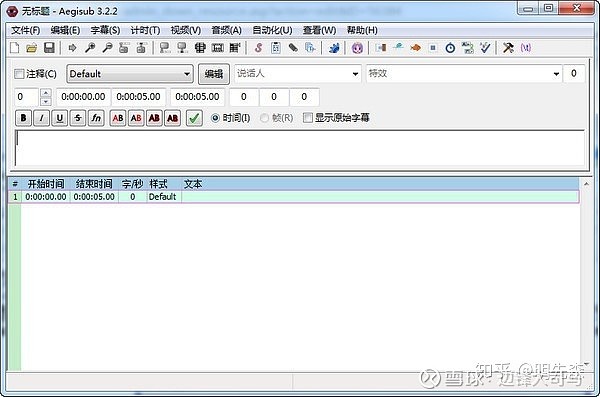Open the 帮助(H) menu
The image size is (600, 397).
tap(362, 30)
